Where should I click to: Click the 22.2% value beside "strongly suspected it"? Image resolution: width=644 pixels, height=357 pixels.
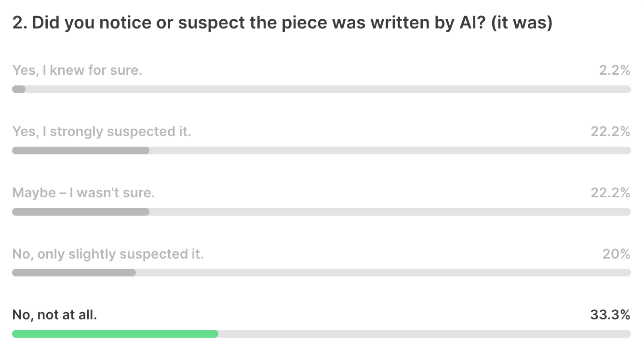611,132
